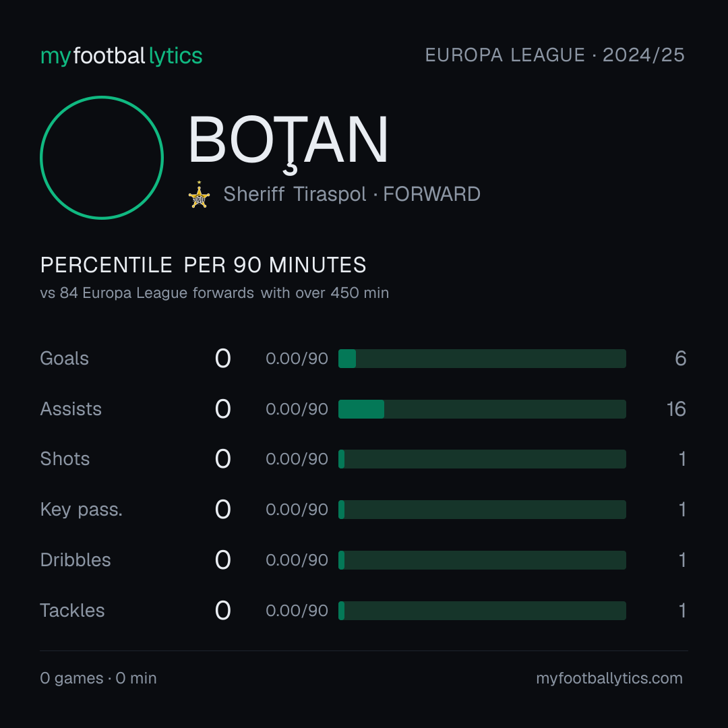Viewport: 728px width, 728px height.
Task: Click the Sheriff Tiraspol star crest icon
Action: coord(199,195)
